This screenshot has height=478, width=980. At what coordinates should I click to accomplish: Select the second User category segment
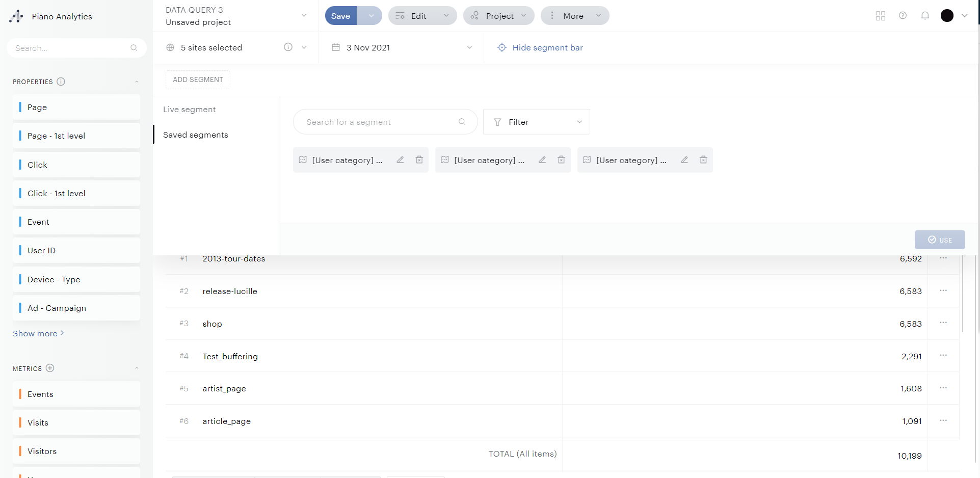point(488,160)
